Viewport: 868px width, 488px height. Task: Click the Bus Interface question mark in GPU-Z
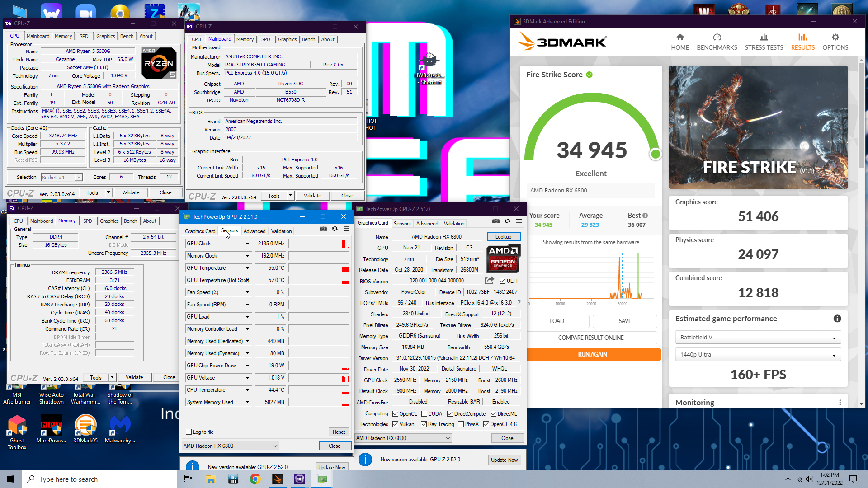click(519, 303)
